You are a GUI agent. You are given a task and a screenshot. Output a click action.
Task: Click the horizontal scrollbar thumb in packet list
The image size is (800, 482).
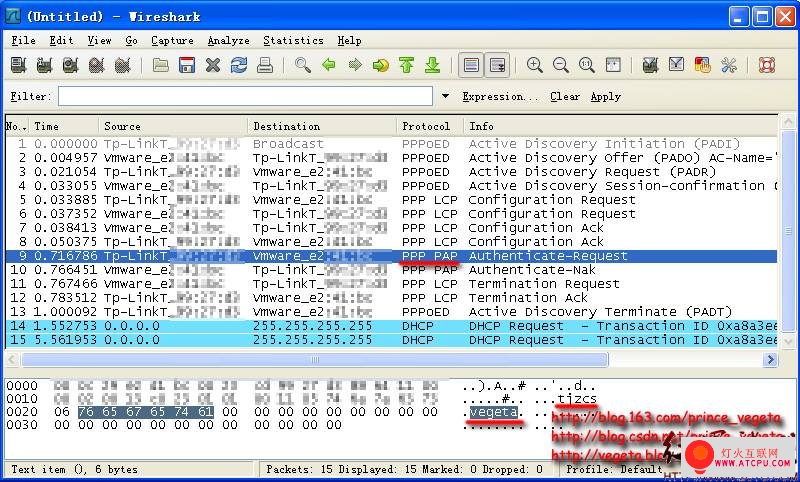[x=315, y=360]
